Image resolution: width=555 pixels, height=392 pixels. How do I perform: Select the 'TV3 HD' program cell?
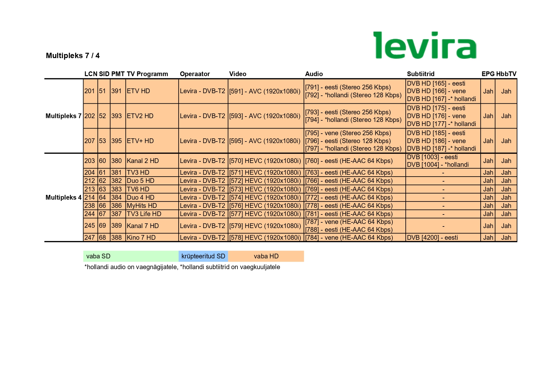pos(152,172)
